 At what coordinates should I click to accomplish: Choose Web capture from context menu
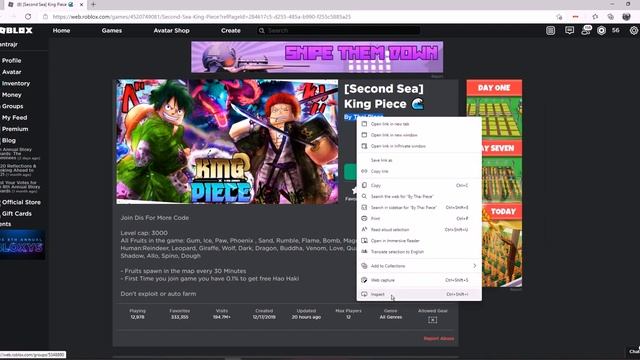coord(419,280)
